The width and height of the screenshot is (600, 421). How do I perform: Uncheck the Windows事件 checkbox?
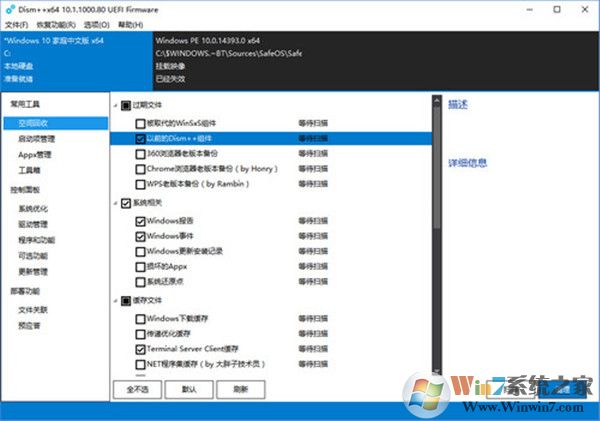(x=140, y=237)
